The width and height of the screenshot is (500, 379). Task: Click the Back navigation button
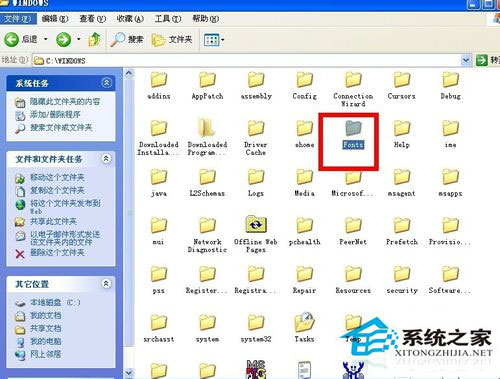(20, 40)
